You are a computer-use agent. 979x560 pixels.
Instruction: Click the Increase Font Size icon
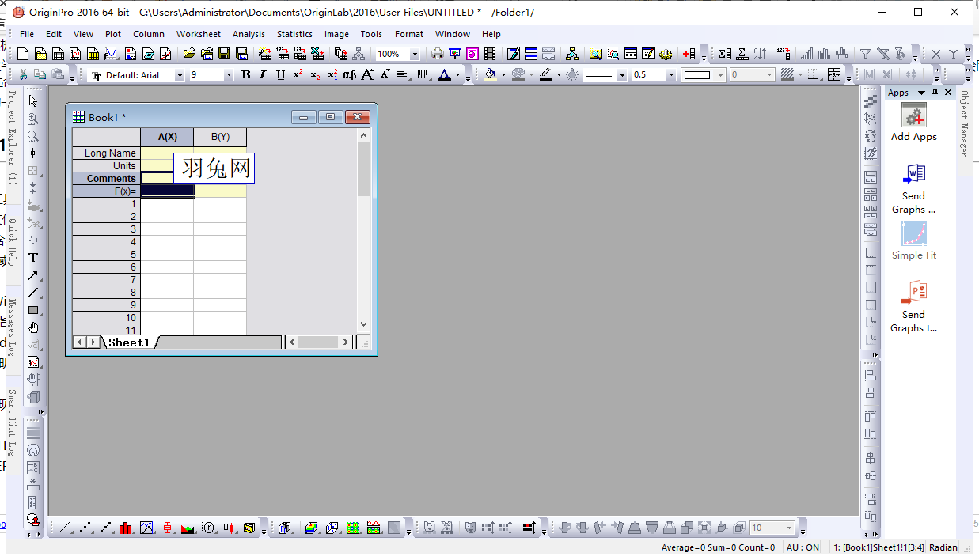click(367, 74)
